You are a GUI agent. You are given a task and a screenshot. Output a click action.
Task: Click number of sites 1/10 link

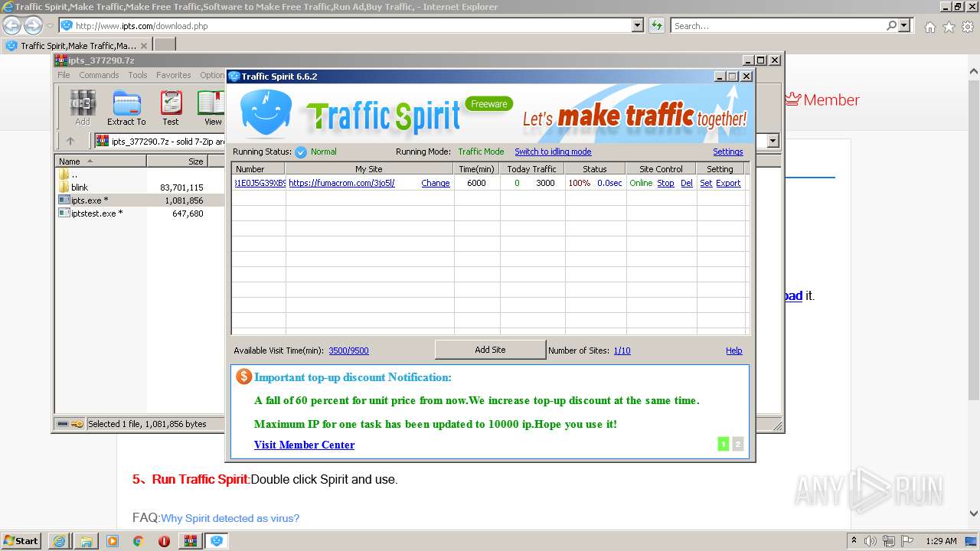[622, 351]
